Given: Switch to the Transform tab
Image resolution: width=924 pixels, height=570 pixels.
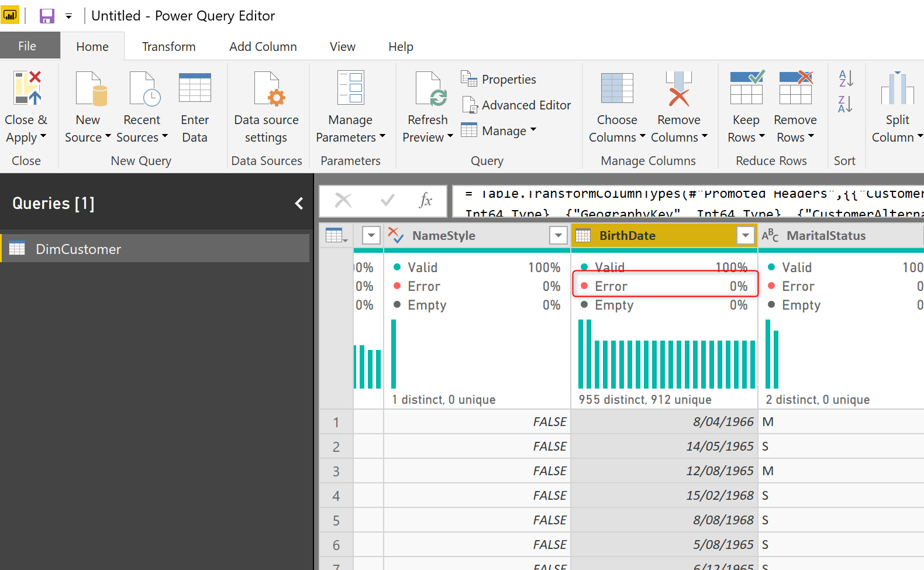Looking at the screenshot, I should tap(168, 46).
